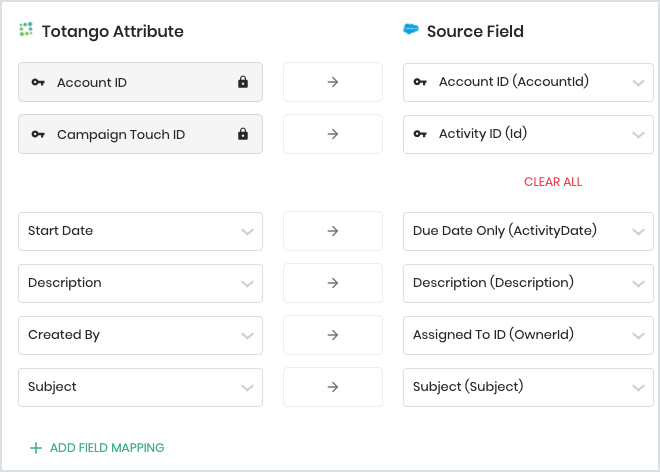Click the Salesforce cloud icon
This screenshot has width=660, height=472.
point(411,29)
